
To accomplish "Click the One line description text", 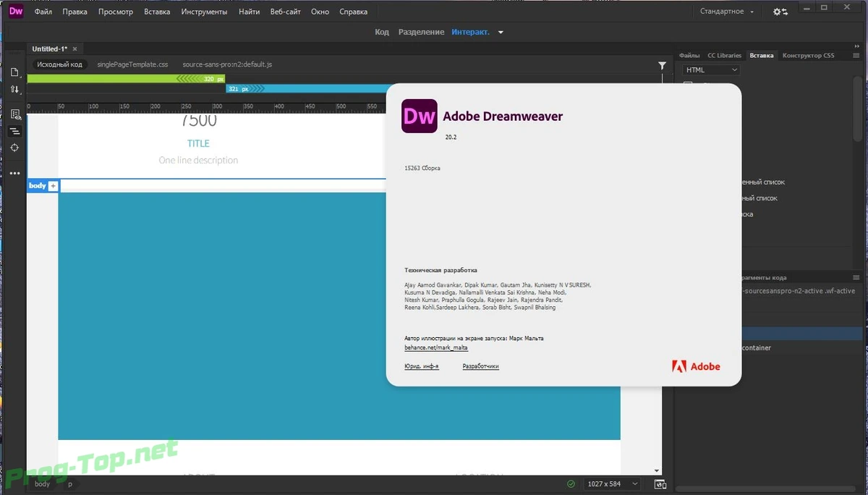I will click(198, 160).
